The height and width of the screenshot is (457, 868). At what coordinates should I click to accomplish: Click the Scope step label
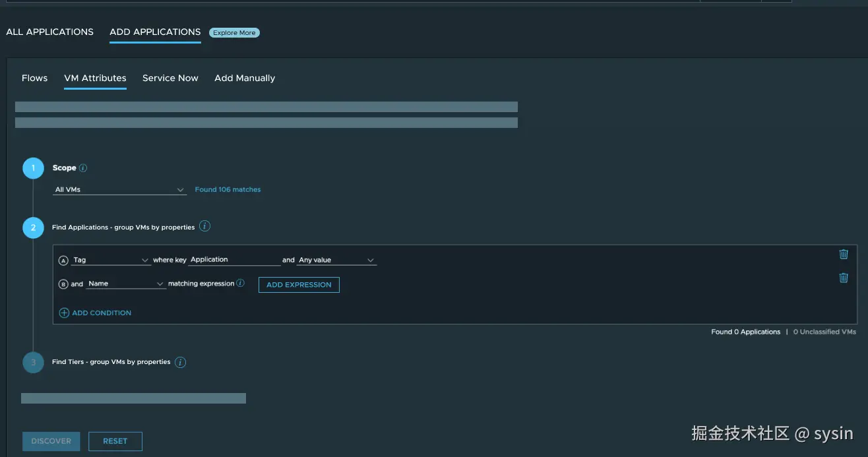[64, 168]
